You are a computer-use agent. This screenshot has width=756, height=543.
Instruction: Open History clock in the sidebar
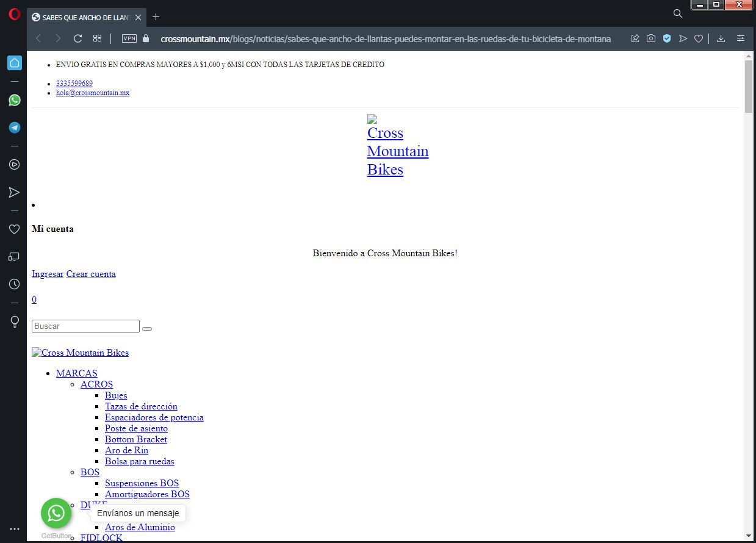click(x=14, y=284)
